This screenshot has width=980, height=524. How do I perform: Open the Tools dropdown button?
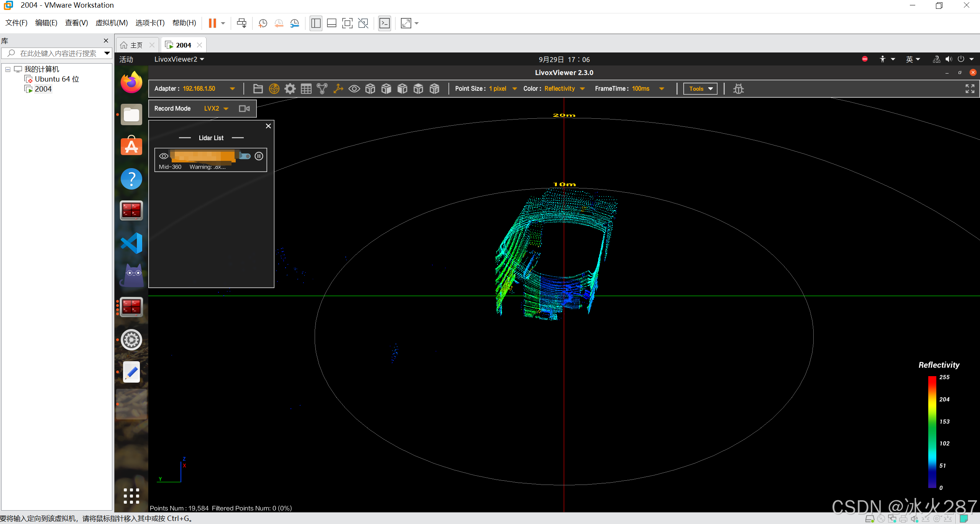(x=700, y=89)
